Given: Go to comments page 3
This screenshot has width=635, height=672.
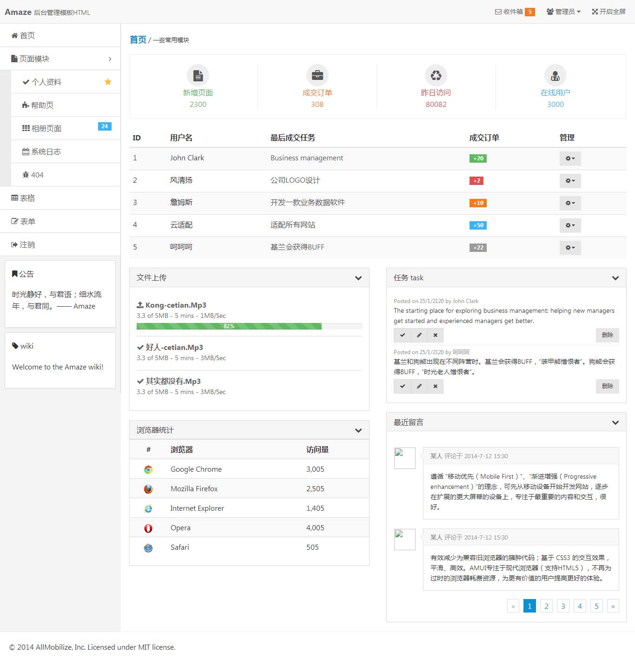Looking at the screenshot, I should [563, 606].
